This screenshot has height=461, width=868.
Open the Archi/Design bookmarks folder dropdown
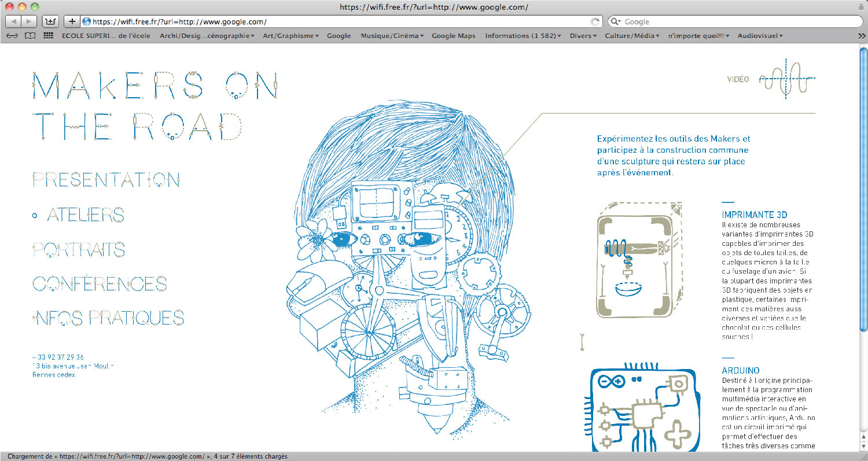(x=207, y=36)
